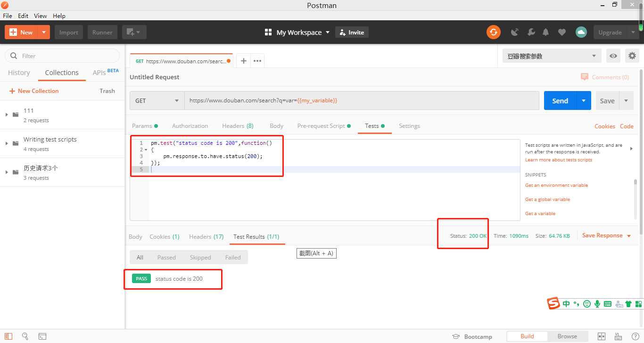Switch to Browse mode
Image resolution: width=644 pixels, height=343 pixels.
(x=567, y=336)
